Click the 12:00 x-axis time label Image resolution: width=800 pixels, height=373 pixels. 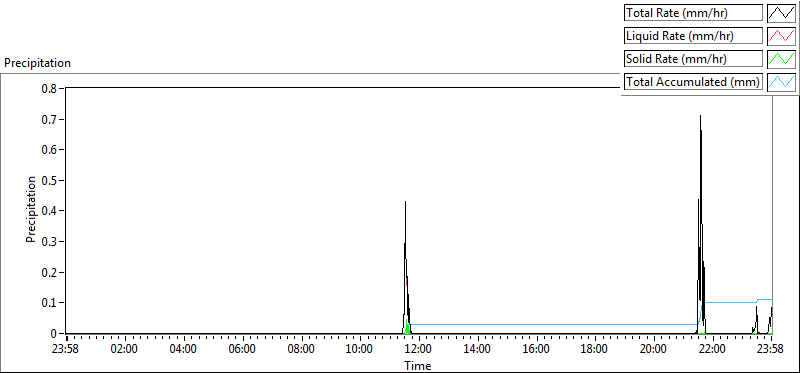click(x=419, y=350)
